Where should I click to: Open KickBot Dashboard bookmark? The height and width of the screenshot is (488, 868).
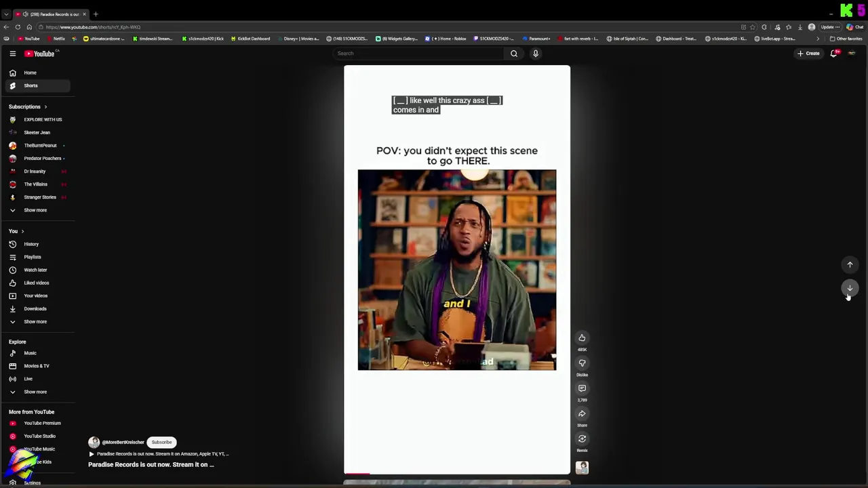[251, 39]
